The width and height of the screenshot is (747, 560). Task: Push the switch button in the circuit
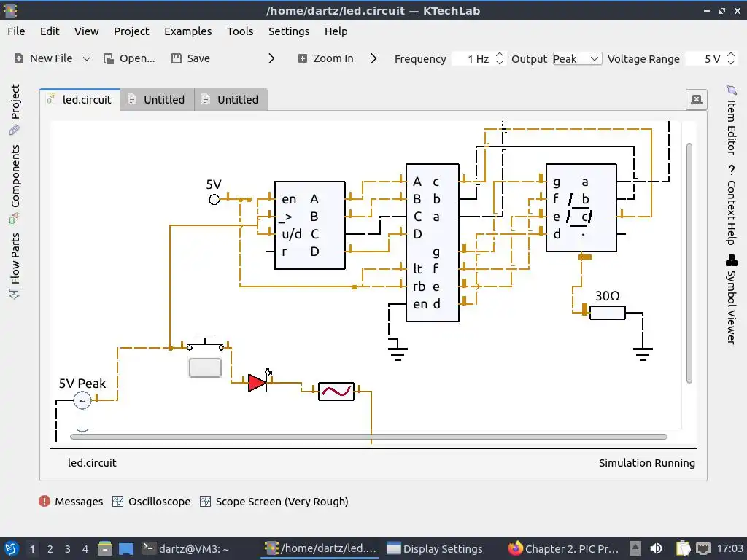point(205,367)
